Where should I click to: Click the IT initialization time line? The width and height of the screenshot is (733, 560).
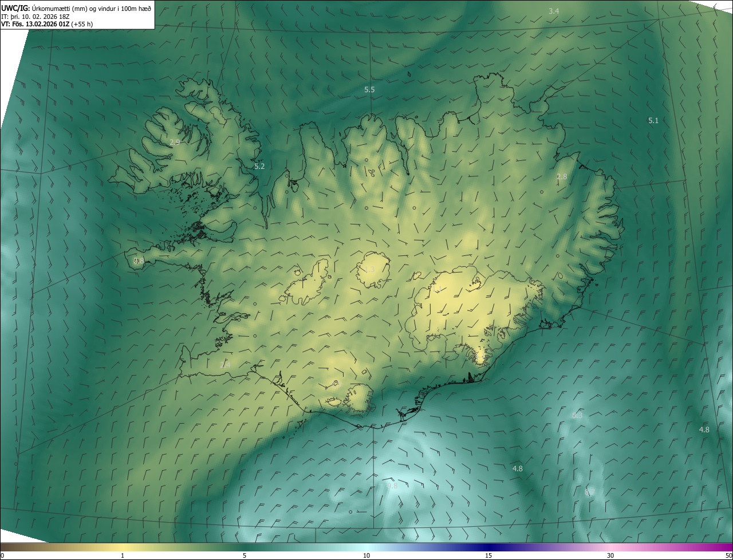[x=37, y=16]
